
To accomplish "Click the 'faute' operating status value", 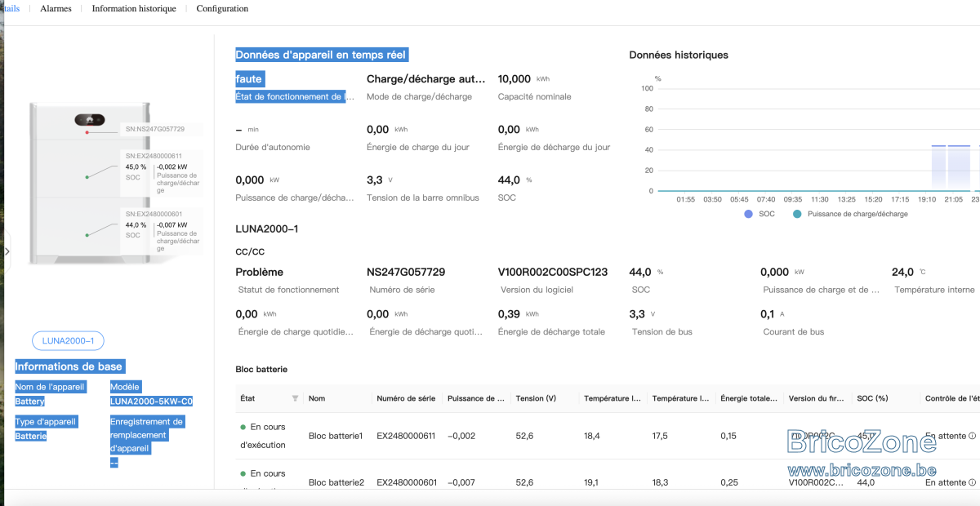I will pos(249,79).
